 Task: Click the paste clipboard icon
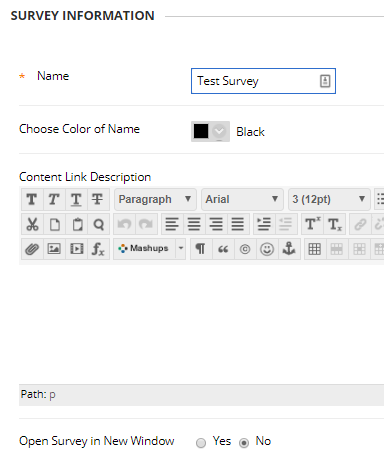(x=76, y=224)
